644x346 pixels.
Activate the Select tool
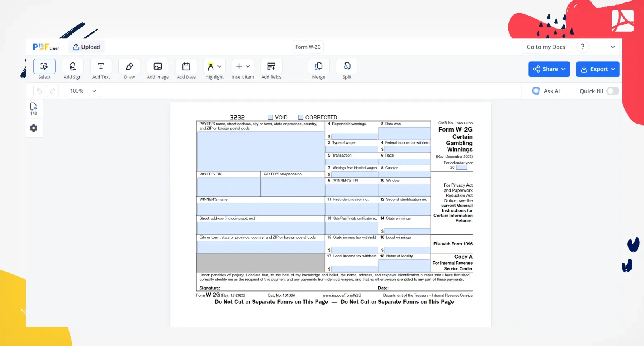[x=44, y=66]
